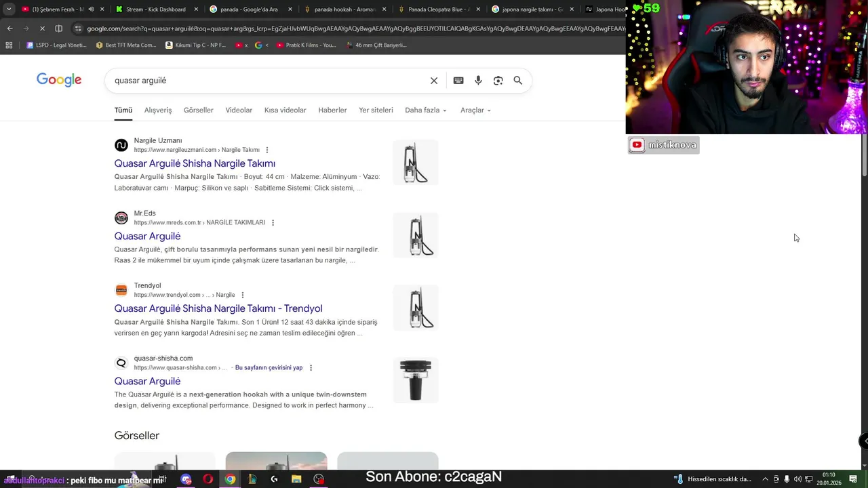
Task: Click the Trendyol site favicon
Action: pos(121,290)
